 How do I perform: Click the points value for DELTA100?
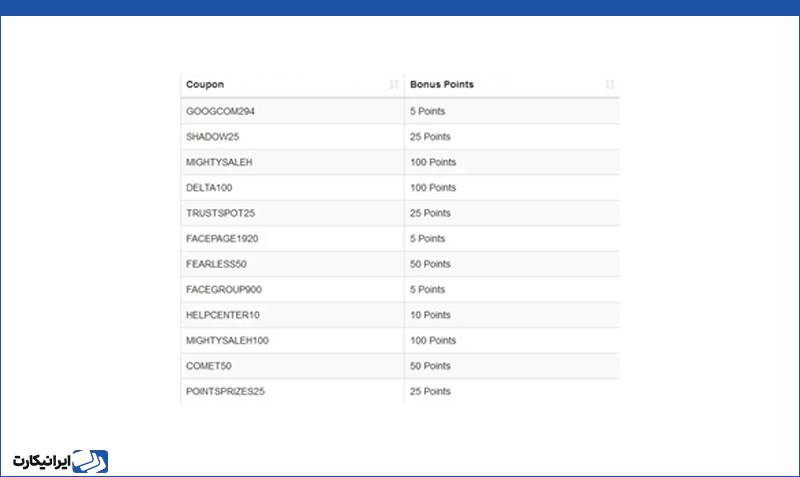(433, 188)
